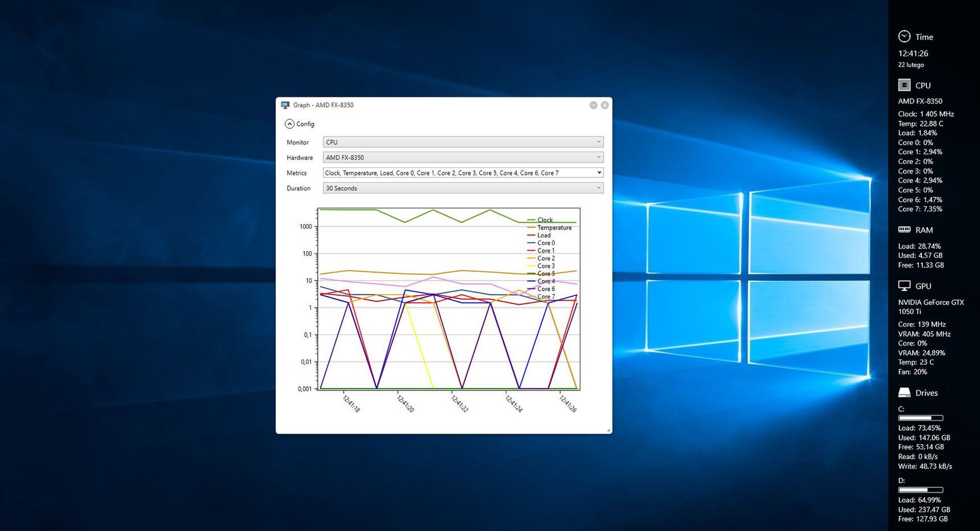Open the Duration dropdown showing 30 Seconds
Viewport: 980px width, 531px height.
[463, 188]
